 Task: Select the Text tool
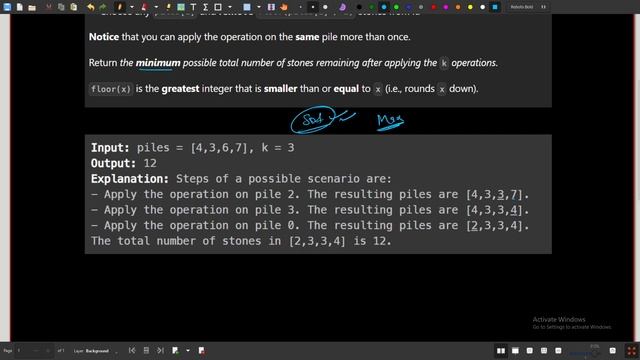coord(193,7)
